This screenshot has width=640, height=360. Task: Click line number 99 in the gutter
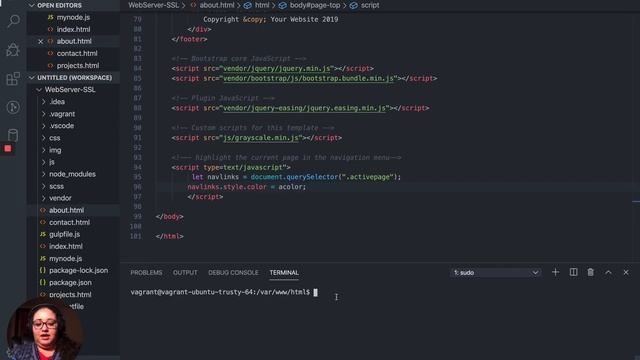click(137, 217)
